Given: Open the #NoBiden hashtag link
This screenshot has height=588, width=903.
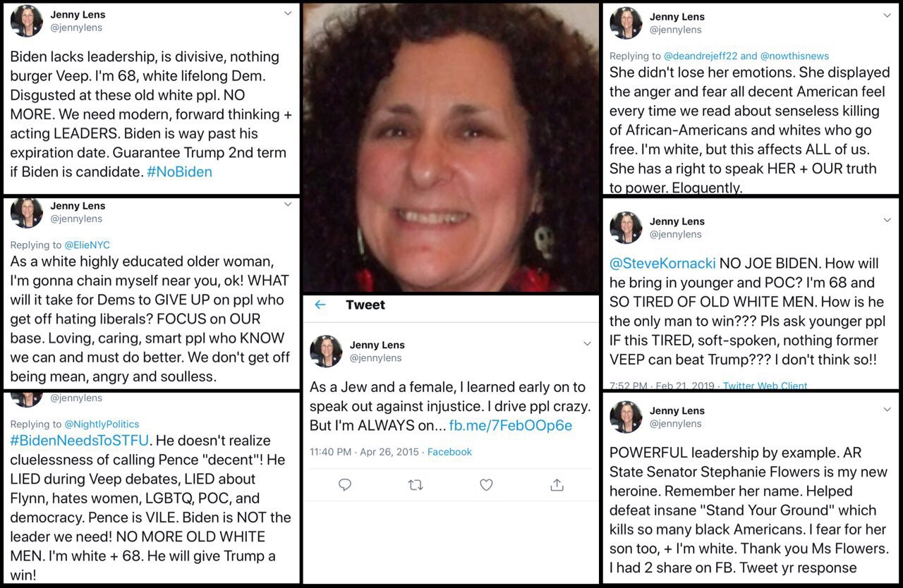Looking at the screenshot, I should coord(179,172).
